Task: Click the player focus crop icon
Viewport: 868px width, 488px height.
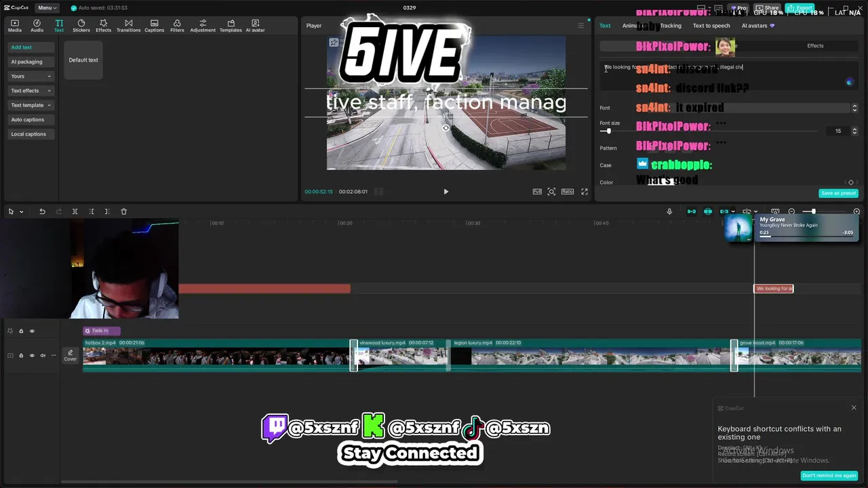Action: tap(551, 192)
